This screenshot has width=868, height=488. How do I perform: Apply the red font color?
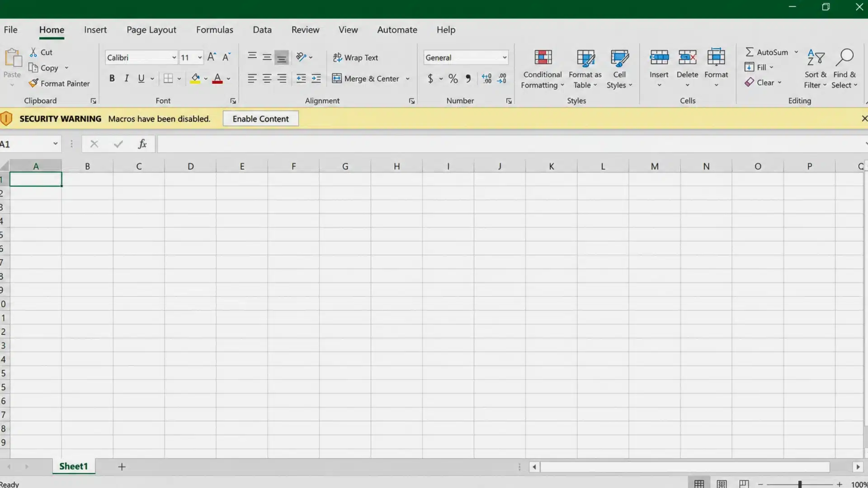point(217,79)
